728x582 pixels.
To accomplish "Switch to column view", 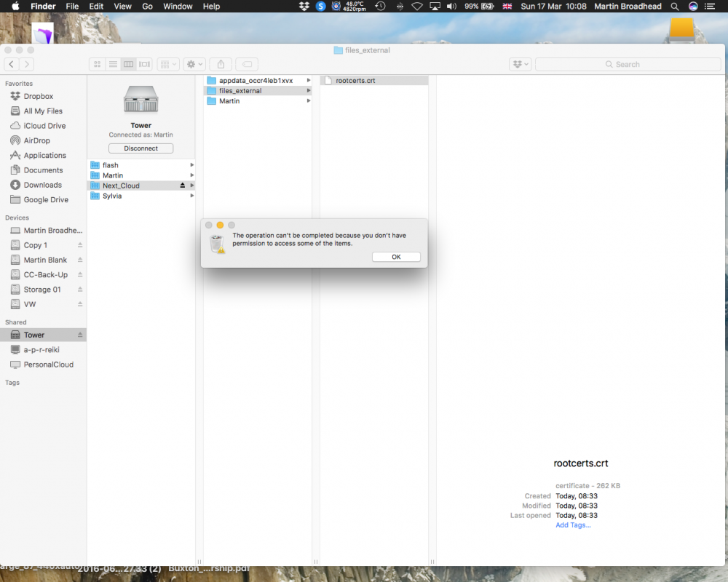I will (129, 64).
